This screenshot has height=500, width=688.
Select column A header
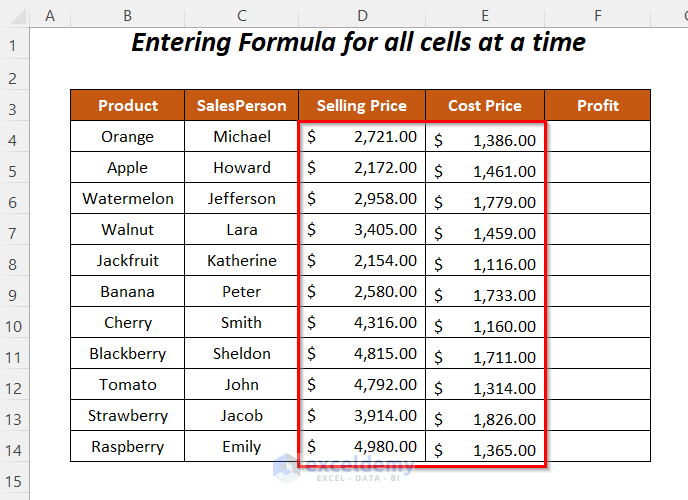pos(50,15)
